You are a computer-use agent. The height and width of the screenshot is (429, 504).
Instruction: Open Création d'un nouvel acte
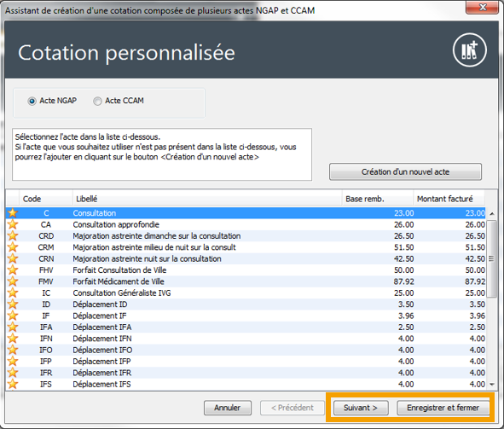pos(405,172)
